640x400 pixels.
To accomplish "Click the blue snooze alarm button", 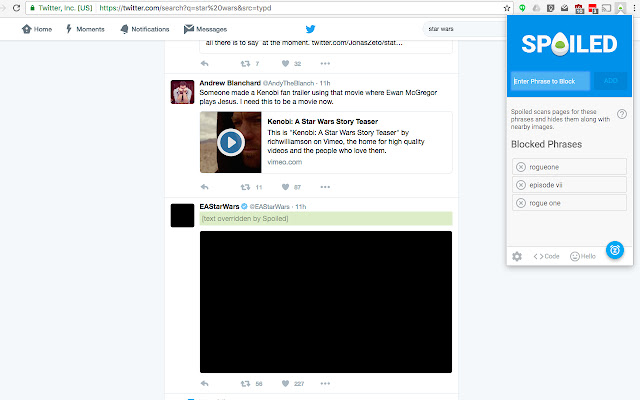I will tap(615, 250).
